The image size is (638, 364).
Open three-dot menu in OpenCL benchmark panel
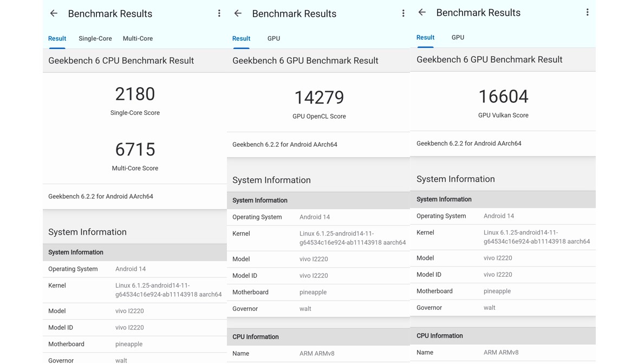403,14
